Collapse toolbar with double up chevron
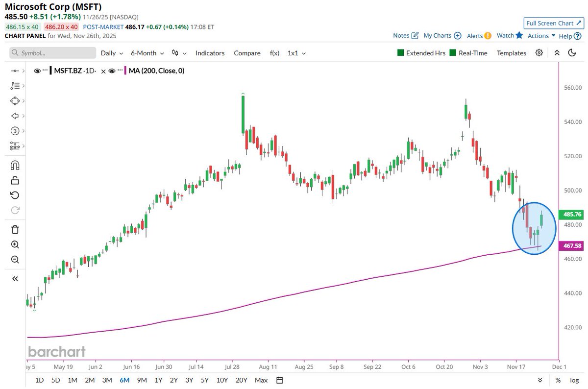588x389 pixels. (557, 53)
